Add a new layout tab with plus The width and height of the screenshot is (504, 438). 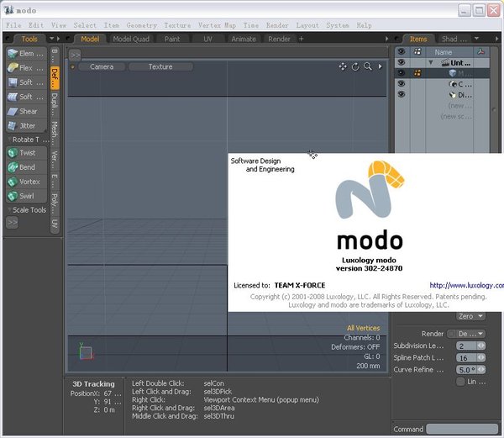pyautogui.click(x=302, y=39)
